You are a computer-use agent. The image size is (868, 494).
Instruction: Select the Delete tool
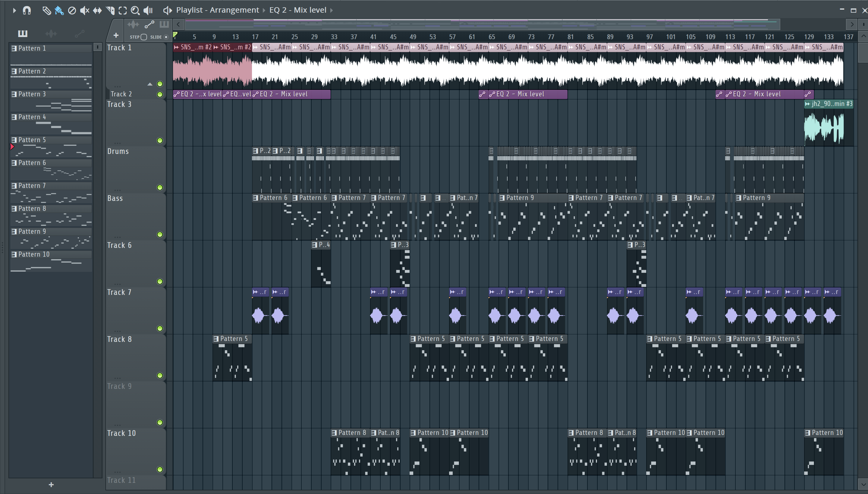[72, 11]
